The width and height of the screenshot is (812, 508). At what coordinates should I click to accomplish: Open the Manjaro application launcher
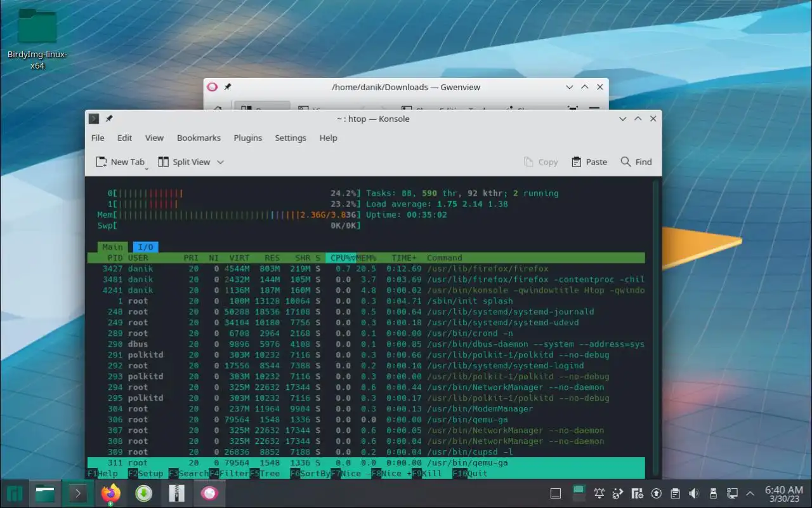click(15, 493)
